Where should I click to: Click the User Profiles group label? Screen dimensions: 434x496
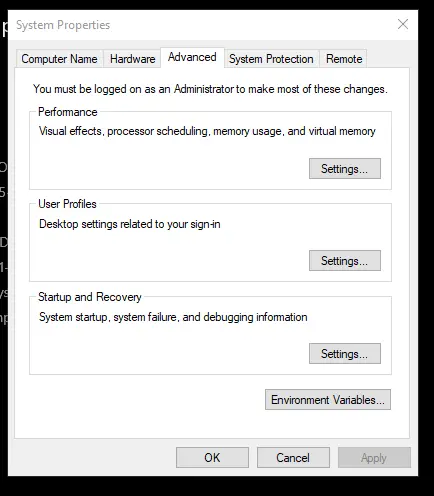coord(67,204)
